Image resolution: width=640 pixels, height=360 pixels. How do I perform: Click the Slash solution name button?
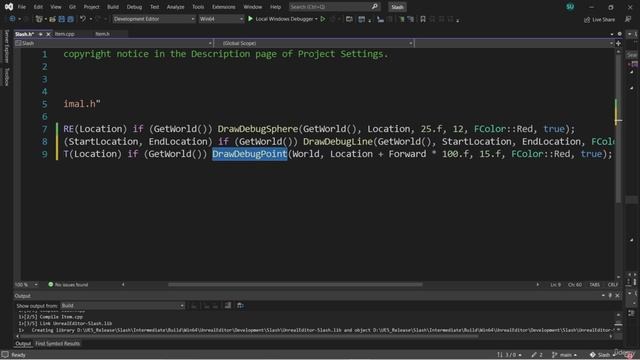coord(397,7)
